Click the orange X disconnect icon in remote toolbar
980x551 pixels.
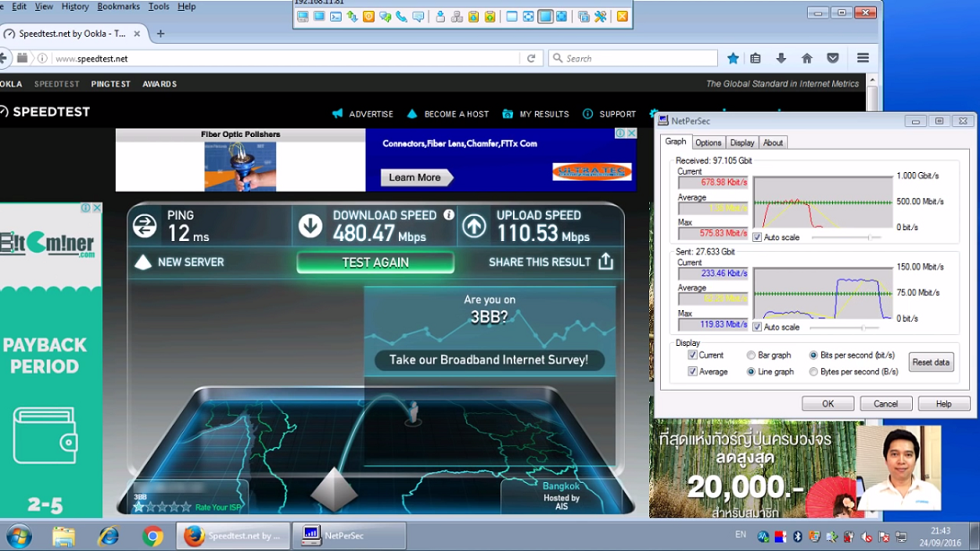point(622,17)
